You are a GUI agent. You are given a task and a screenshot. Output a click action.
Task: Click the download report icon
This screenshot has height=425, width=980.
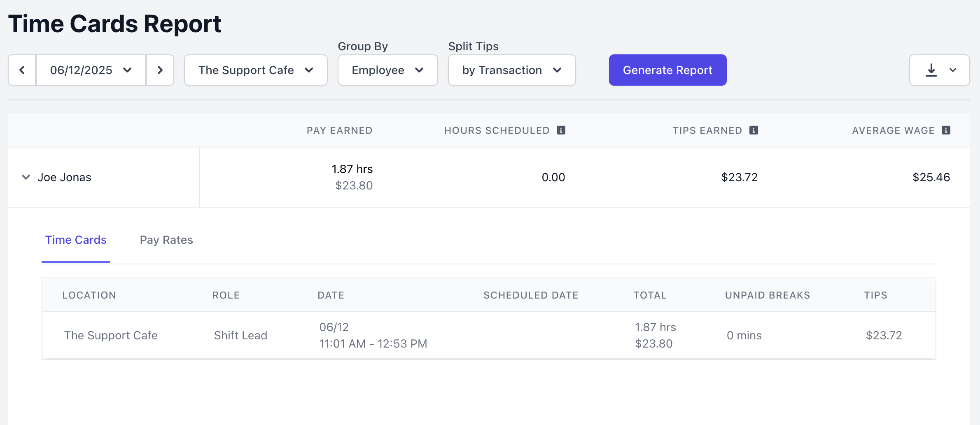click(x=931, y=70)
